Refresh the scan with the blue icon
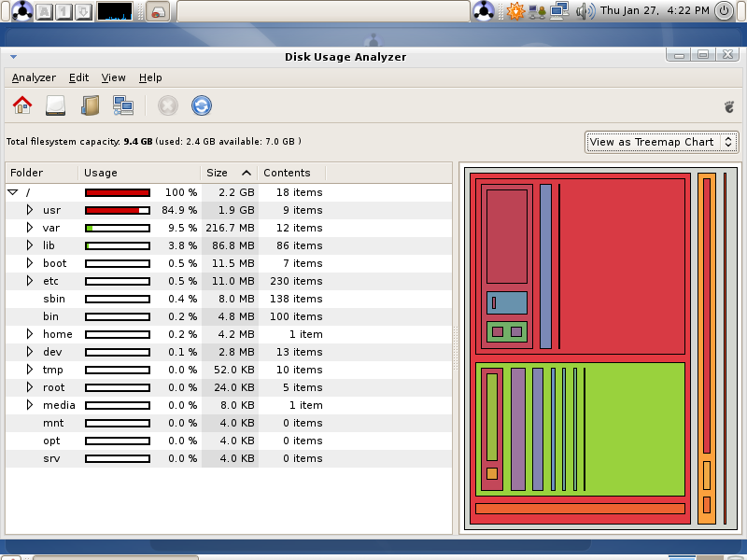 (202, 105)
